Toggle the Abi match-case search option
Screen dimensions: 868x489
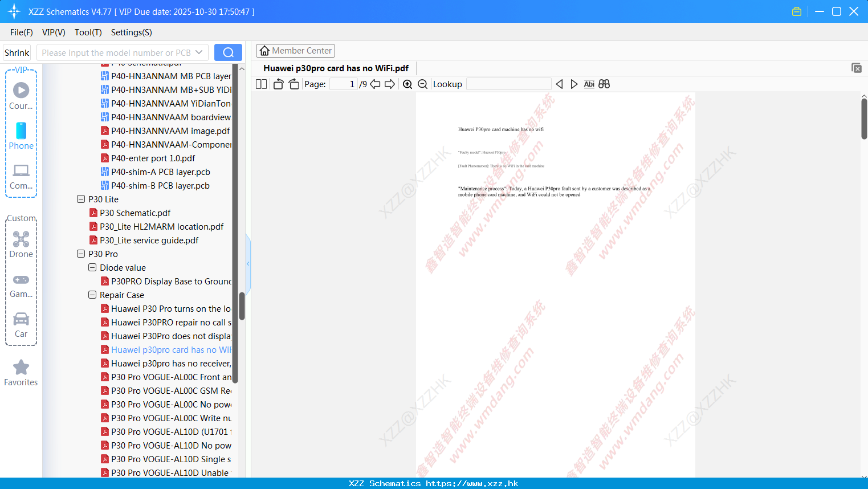coord(589,84)
